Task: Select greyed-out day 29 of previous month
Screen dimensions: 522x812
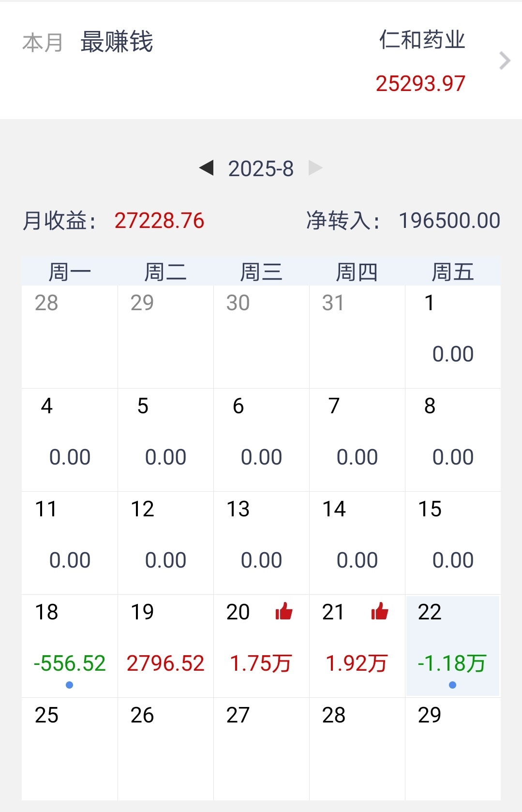Action: pos(165,337)
